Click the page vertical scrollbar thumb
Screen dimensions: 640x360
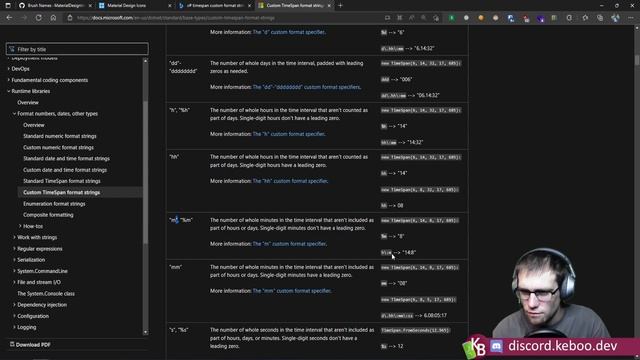point(637,60)
